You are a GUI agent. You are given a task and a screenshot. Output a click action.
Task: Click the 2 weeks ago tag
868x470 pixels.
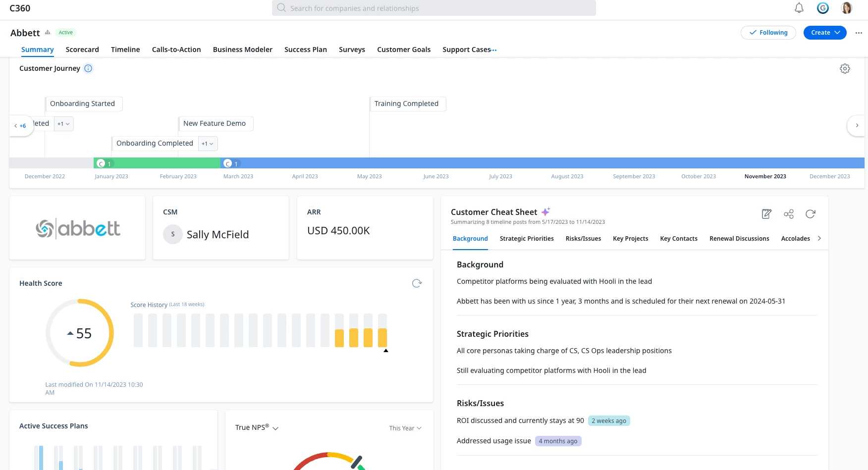point(609,421)
